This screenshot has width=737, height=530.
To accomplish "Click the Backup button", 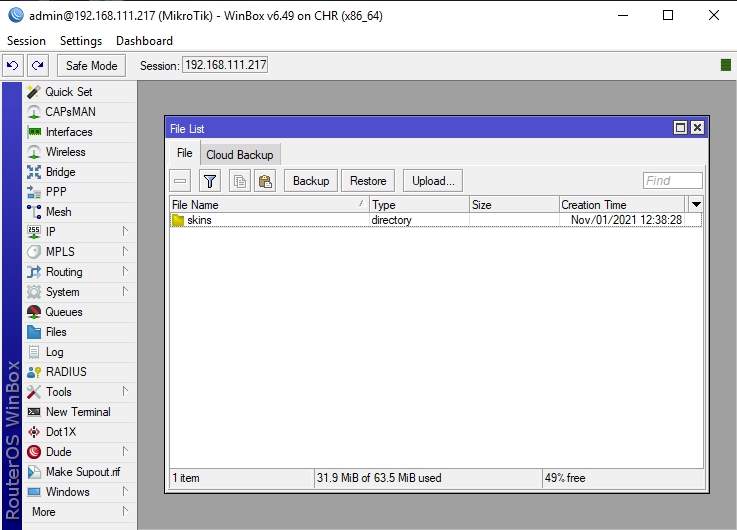I will tap(311, 181).
